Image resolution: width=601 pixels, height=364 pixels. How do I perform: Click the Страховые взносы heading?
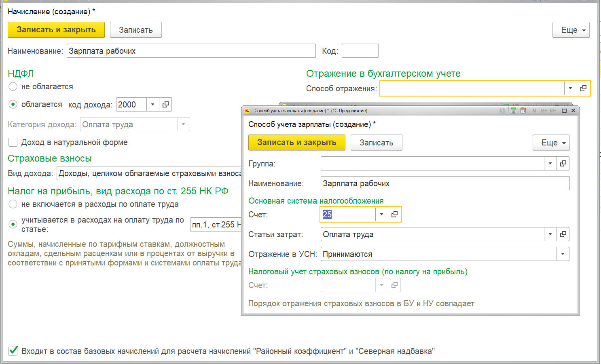point(50,158)
